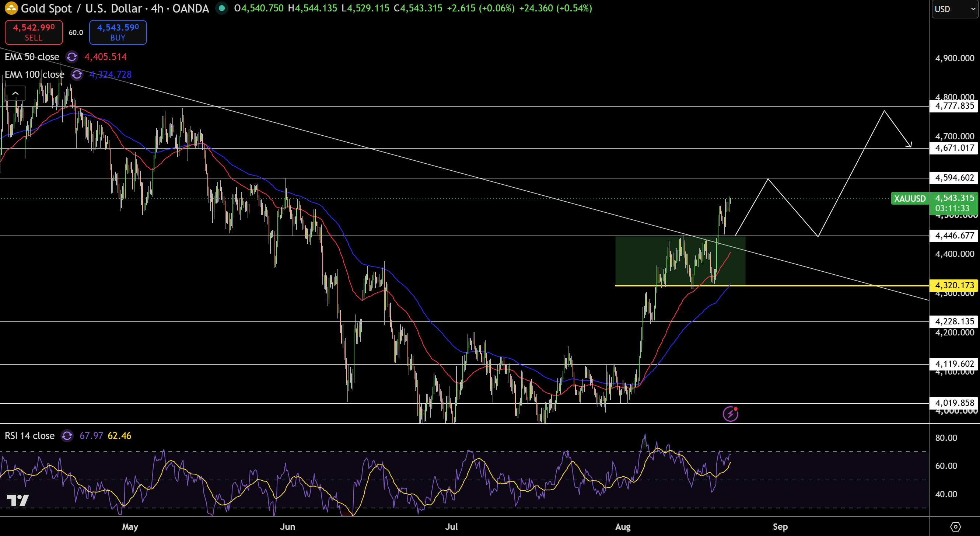This screenshot has height=536, width=980.
Task: Click the SELL 4,542.990 button
Action: click(x=34, y=32)
